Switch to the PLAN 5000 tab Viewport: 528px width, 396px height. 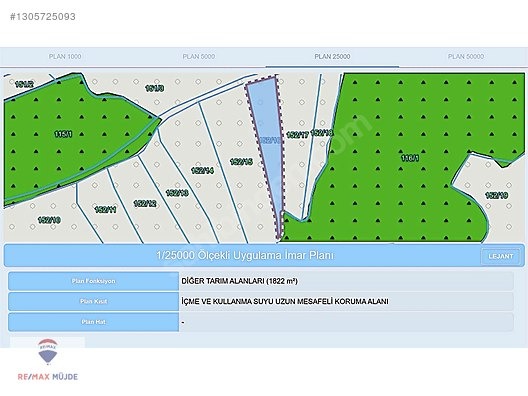(199, 57)
